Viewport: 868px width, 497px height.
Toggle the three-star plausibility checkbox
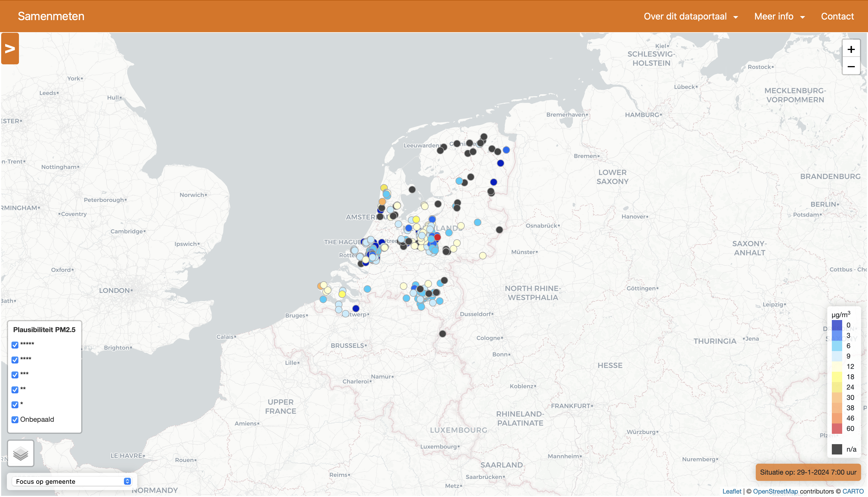15,375
